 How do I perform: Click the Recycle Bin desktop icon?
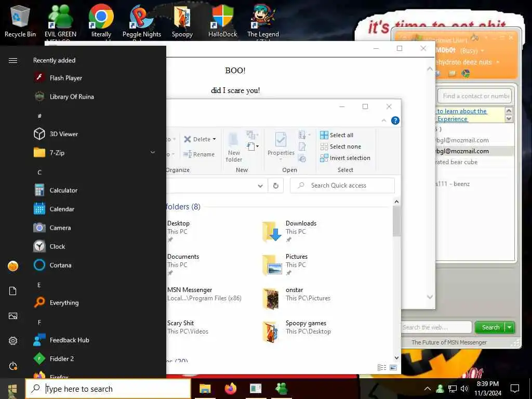coord(20,21)
